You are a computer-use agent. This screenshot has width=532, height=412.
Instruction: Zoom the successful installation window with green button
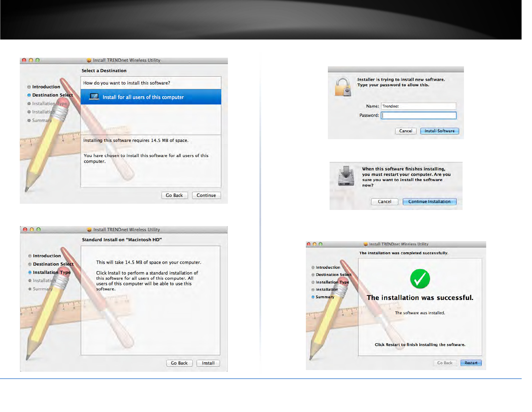pyautogui.click(x=321, y=244)
